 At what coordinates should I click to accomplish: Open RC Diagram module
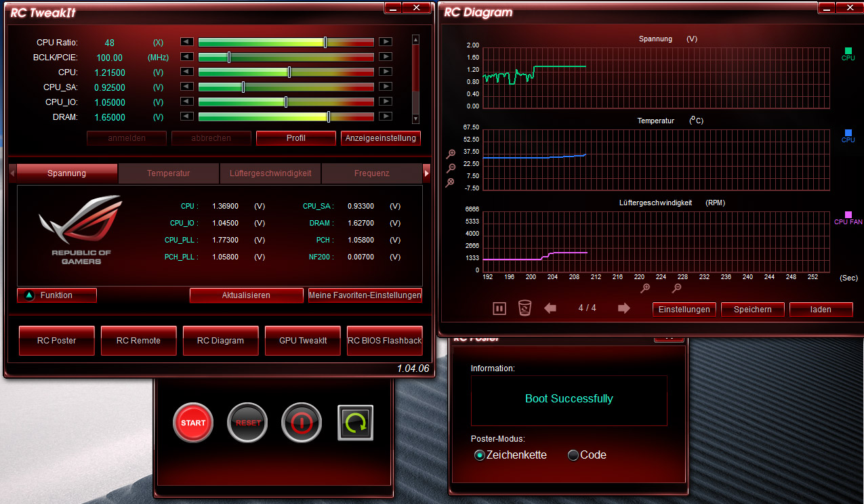pyautogui.click(x=221, y=341)
